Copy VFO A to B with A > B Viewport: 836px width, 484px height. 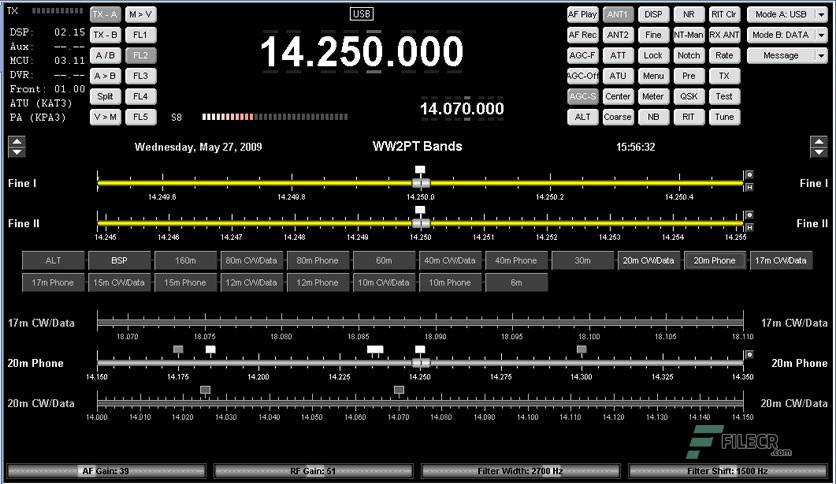(105, 76)
